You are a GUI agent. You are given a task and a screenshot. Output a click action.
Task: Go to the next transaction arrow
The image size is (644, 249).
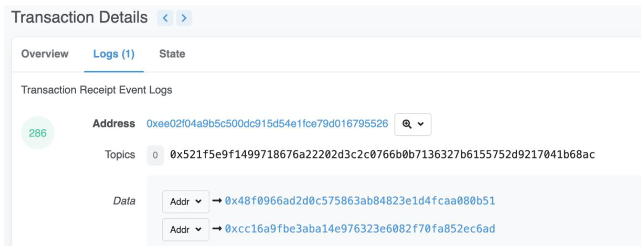tap(184, 18)
